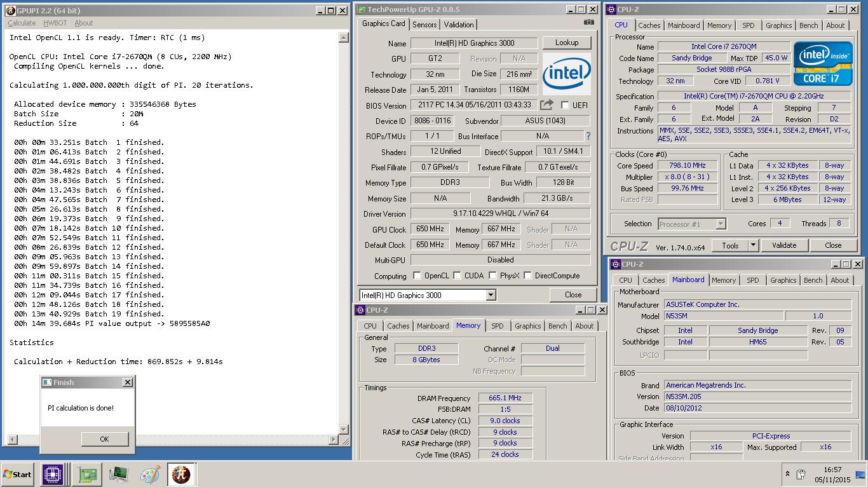The image size is (868, 488).
Task: Click the Close button in CPU-Z
Action: click(x=833, y=245)
